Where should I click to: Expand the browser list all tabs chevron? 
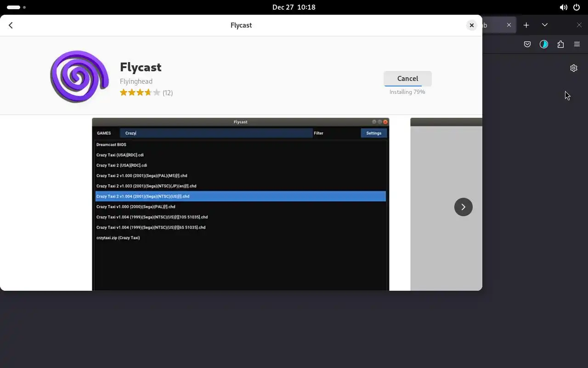pos(545,25)
